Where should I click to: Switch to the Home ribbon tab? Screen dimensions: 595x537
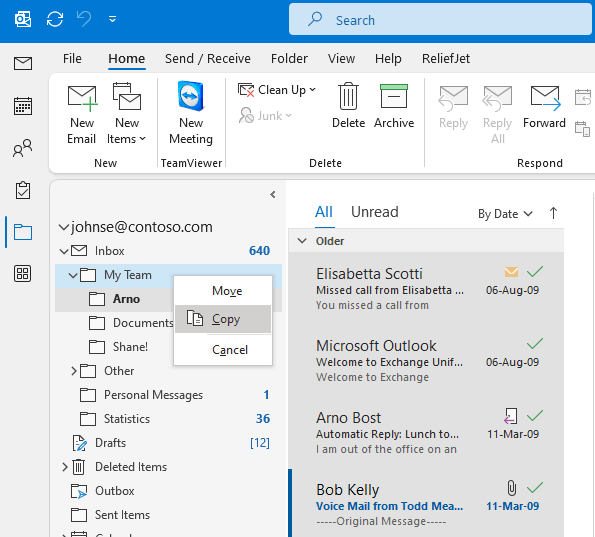tap(127, 58)
